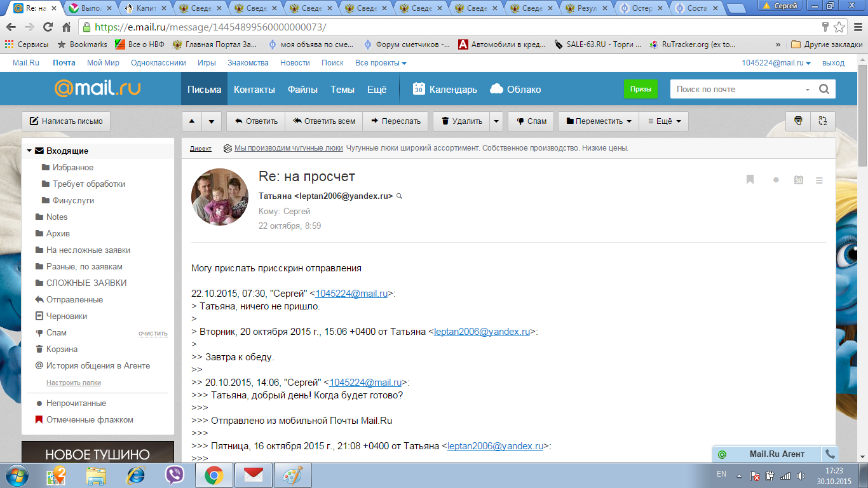This screenshot has height=488, width=868.
Task: Click the Windows Start button
Action: [x=17, y=475]
